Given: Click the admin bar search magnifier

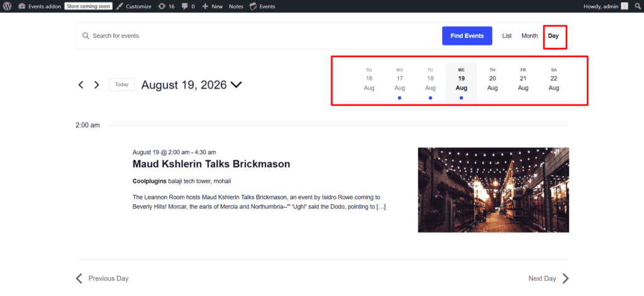Looking at the screenshot, I should [638, 6].
